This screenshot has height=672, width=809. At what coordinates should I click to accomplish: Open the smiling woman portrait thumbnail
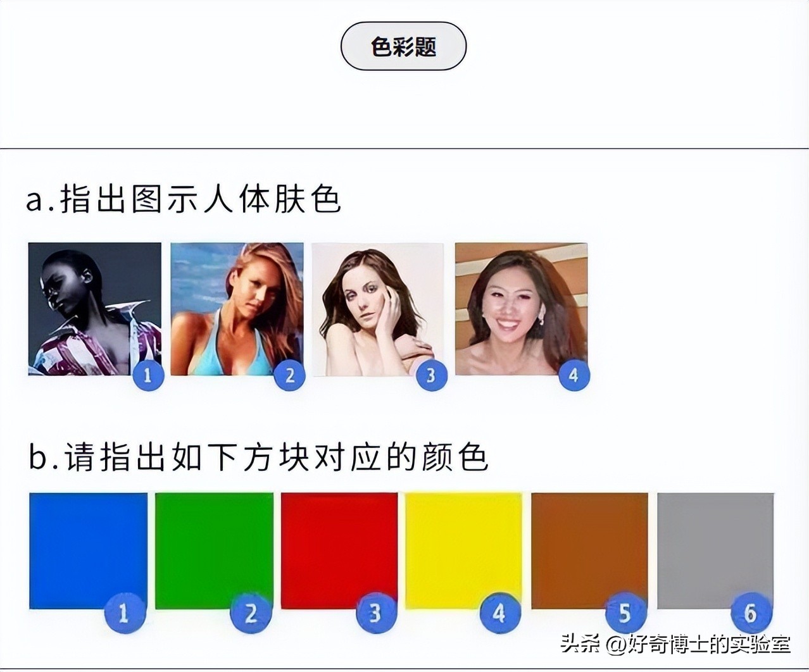click(x=522, y=309)
